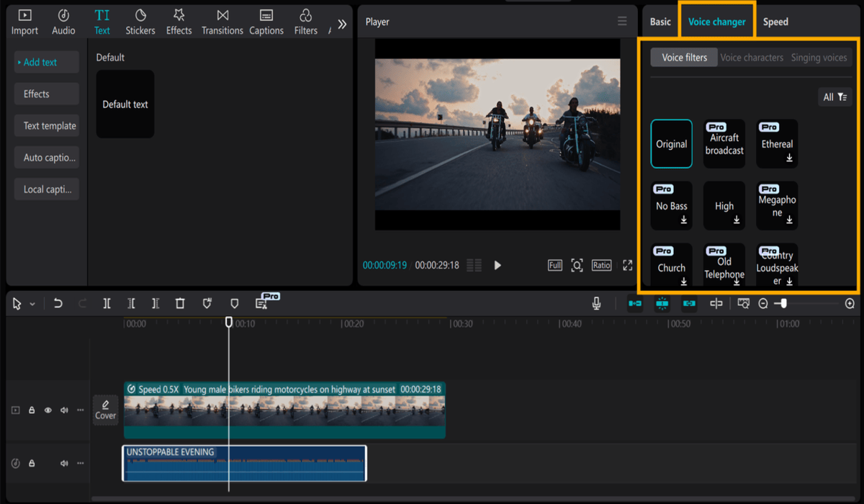Open Auto captions sidebar item
Image resolution: width=864 pixels, height=504 pixels.
(46, 157)
